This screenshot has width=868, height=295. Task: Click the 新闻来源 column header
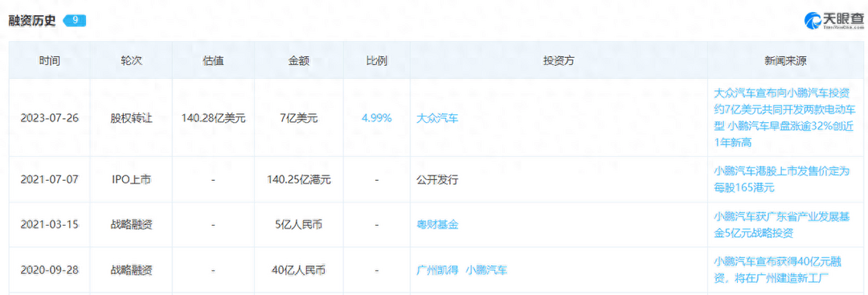point(787,60)
